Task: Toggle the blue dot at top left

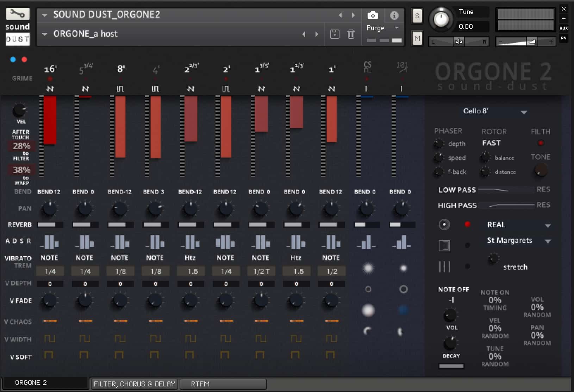Action: 13,59
